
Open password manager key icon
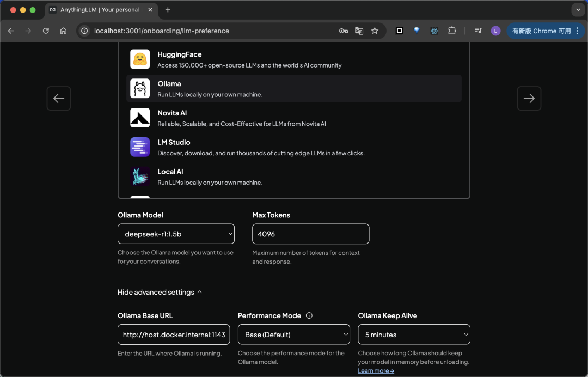click(343, 31)
